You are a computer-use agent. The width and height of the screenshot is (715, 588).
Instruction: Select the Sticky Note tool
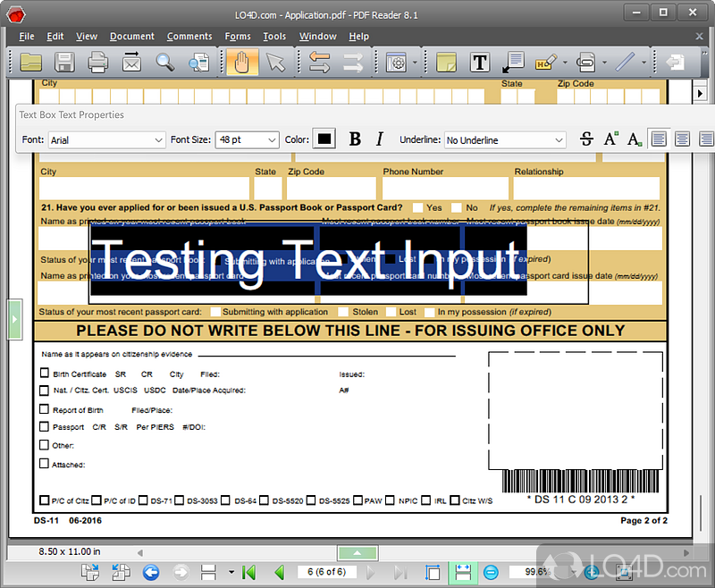pyautogui.click(x=446, y=62)
